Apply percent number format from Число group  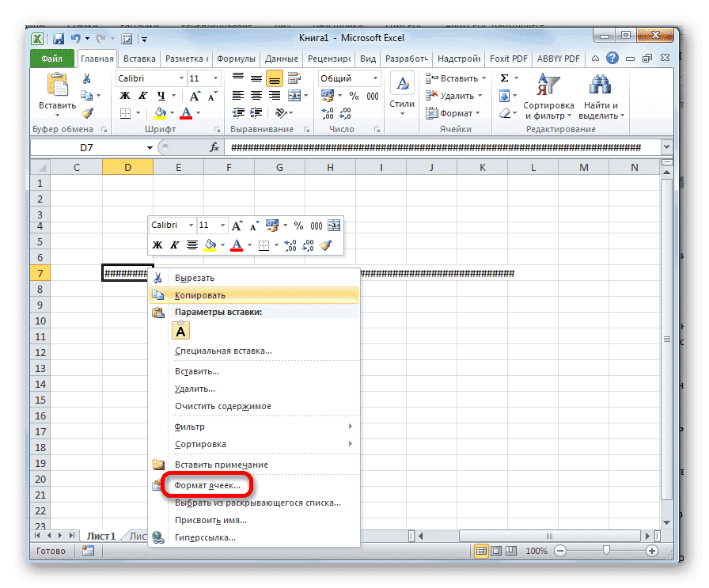point(354,96)
